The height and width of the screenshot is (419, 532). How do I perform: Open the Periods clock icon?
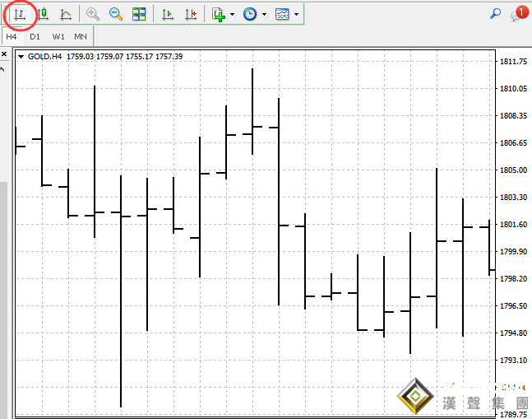(250, 14)
